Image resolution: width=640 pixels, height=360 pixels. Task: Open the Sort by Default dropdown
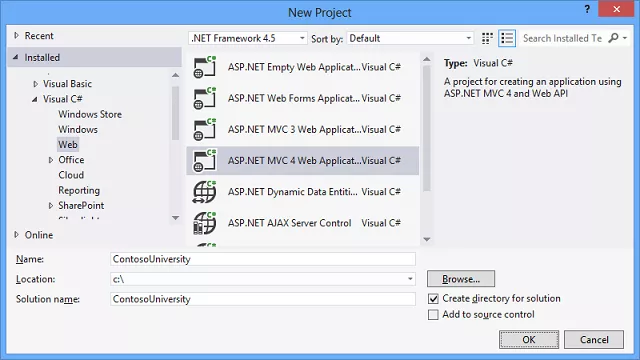pos(410,38)
